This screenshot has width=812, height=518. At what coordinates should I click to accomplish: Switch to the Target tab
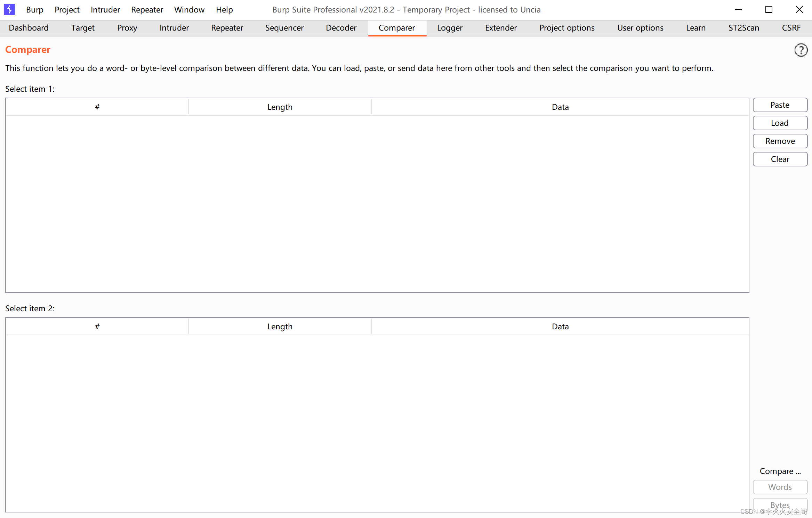click(x=83, y=28)
